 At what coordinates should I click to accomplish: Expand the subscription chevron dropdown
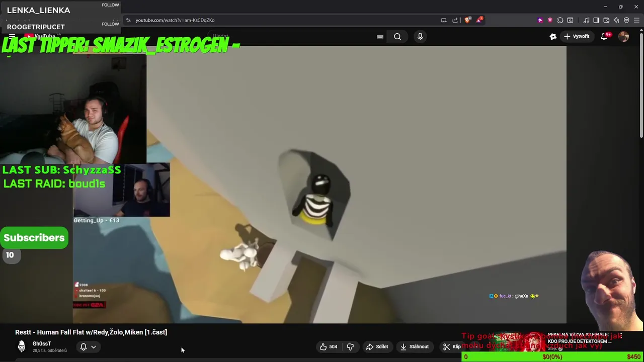point(94,347)
